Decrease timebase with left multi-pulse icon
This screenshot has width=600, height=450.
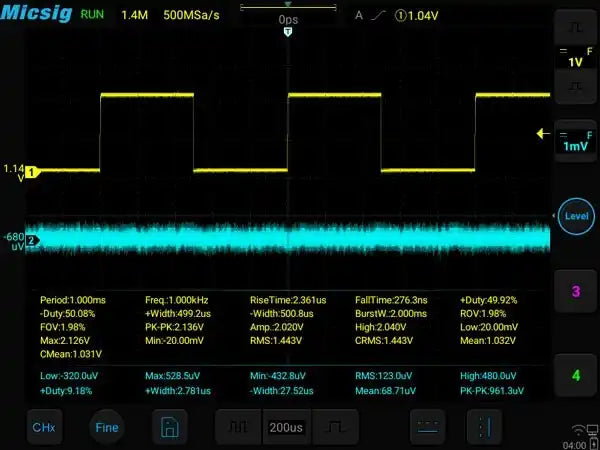point(238,427)
